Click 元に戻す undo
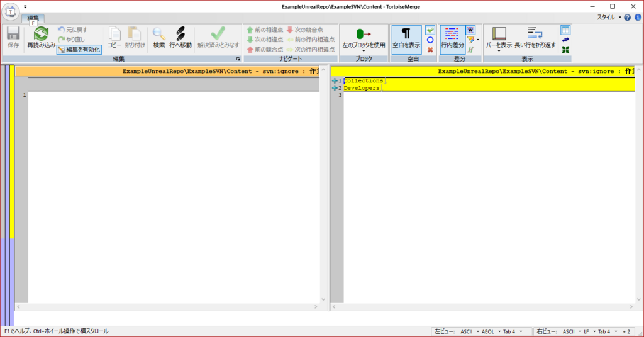The width and height of the screenshot is (644, 337). [x=73, y=30]
